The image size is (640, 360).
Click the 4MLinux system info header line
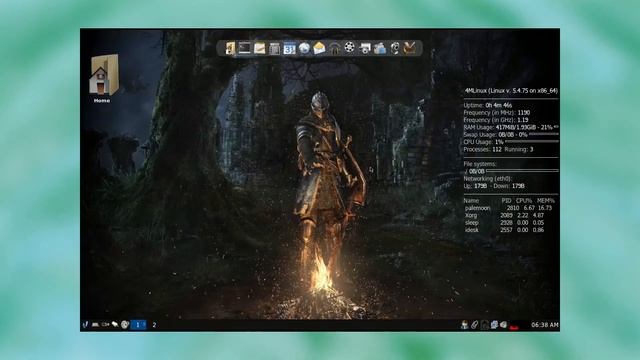[x=511, y=91]
